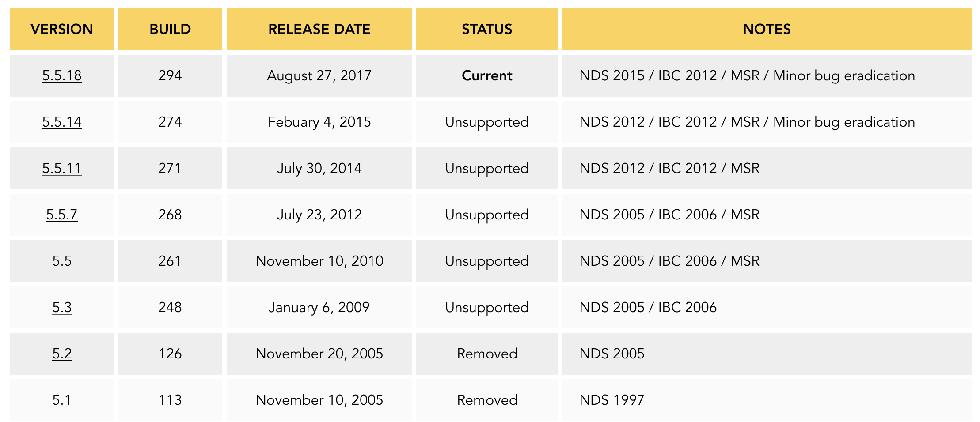980x422 pixels.
Task: Select the RELEASE DATE column header
Action: pos(319,29)
